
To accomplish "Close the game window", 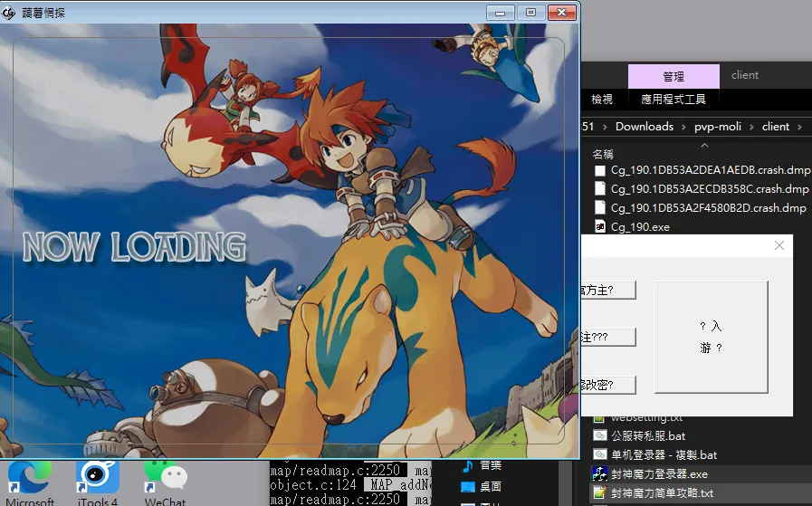I will tap(562, 13).
